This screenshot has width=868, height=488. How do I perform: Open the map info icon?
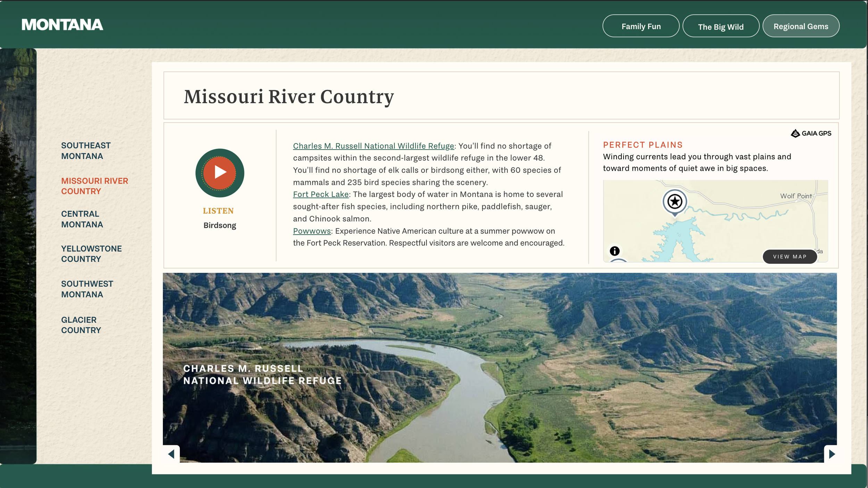click(615, 251)
